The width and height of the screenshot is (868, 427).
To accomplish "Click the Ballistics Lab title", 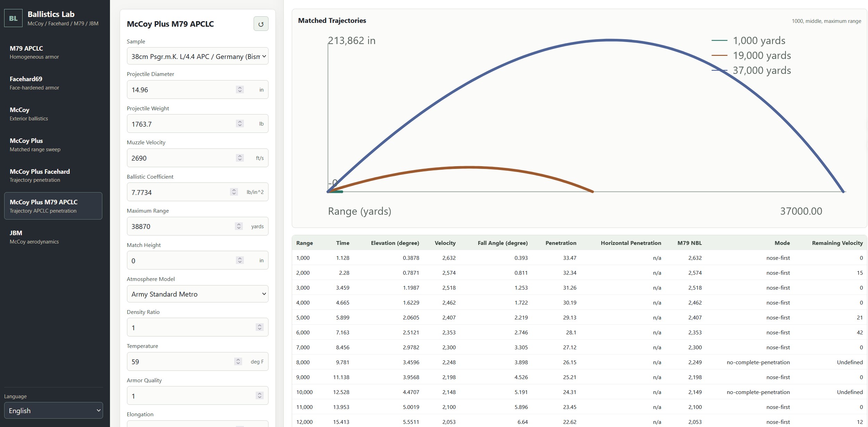I will [51, 14].
